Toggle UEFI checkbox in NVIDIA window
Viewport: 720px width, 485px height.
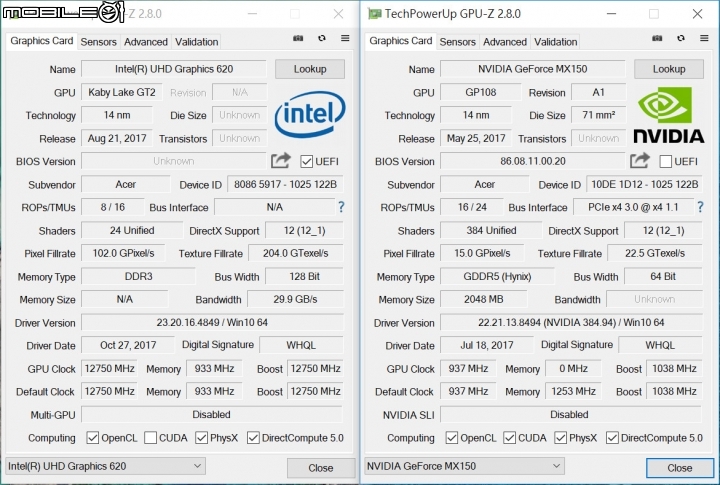[665, 162]
